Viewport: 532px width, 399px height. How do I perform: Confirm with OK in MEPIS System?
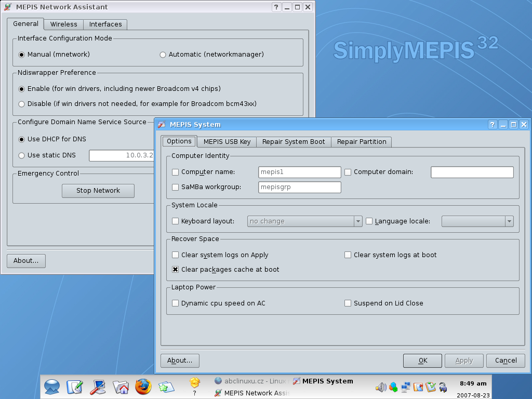point(422,361)
